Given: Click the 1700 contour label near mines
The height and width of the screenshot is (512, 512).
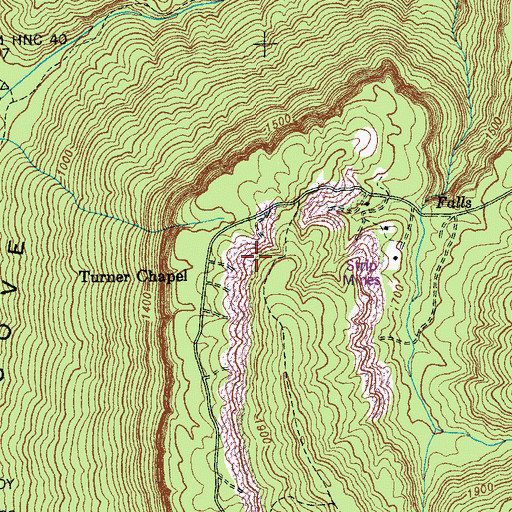Looking at the screenshot, I should (x=398, y=298).
